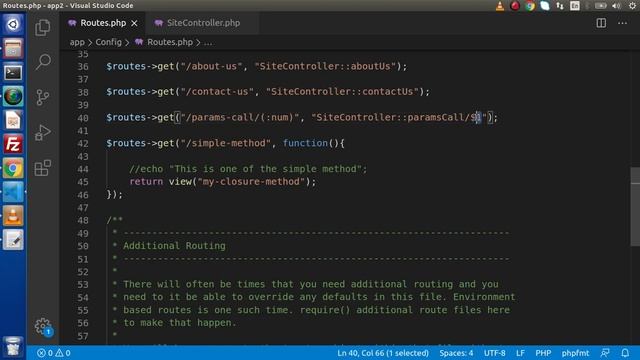
Task: Open the network indicator in top panel
Action: (560, 6)
